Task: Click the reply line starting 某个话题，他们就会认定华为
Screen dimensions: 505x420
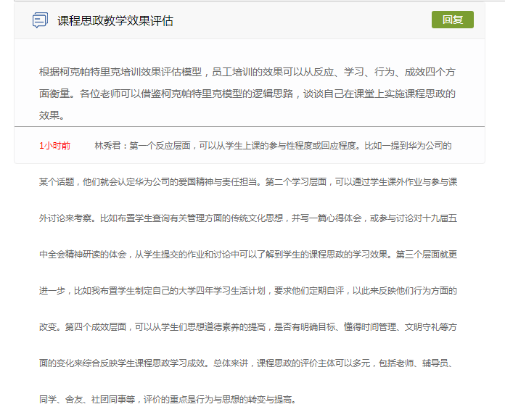Action: 248,182
